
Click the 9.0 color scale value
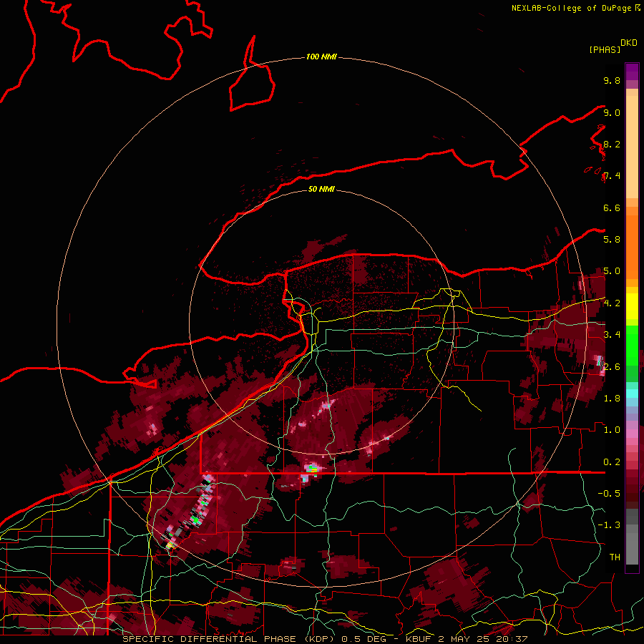tap(612, 112)
